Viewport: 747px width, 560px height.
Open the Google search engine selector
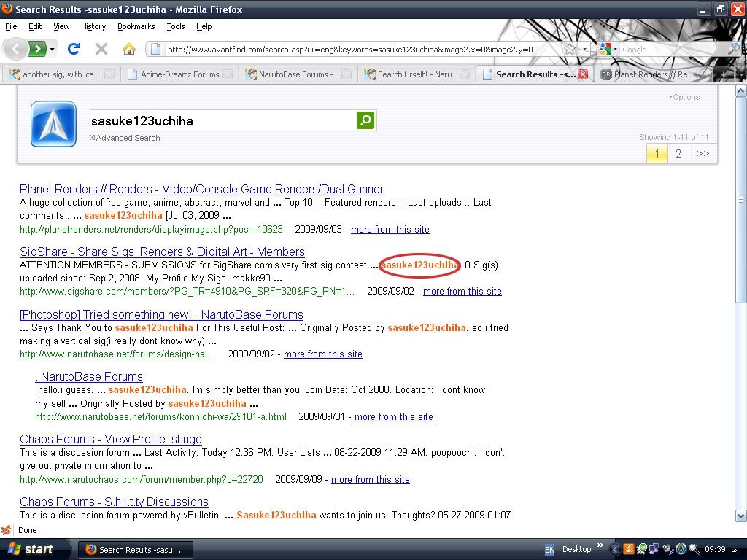pyautogui.click(x=608, y=49)
